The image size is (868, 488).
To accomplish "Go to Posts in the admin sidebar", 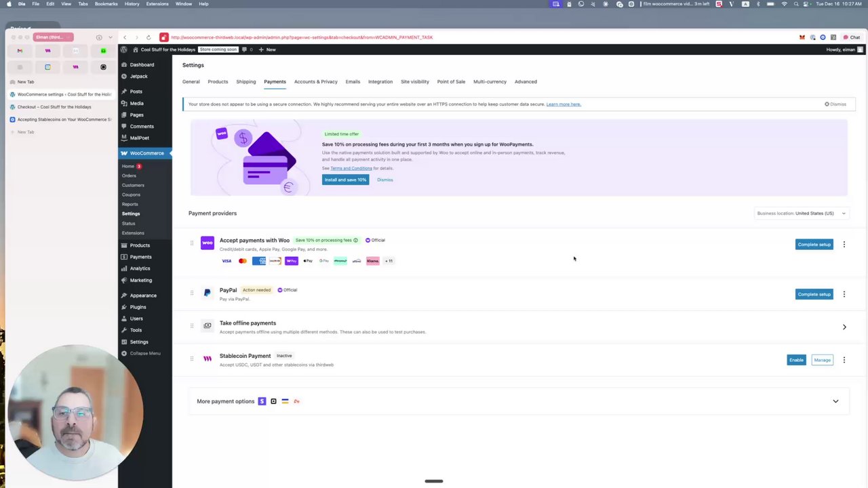I will [x=136, y=91].
